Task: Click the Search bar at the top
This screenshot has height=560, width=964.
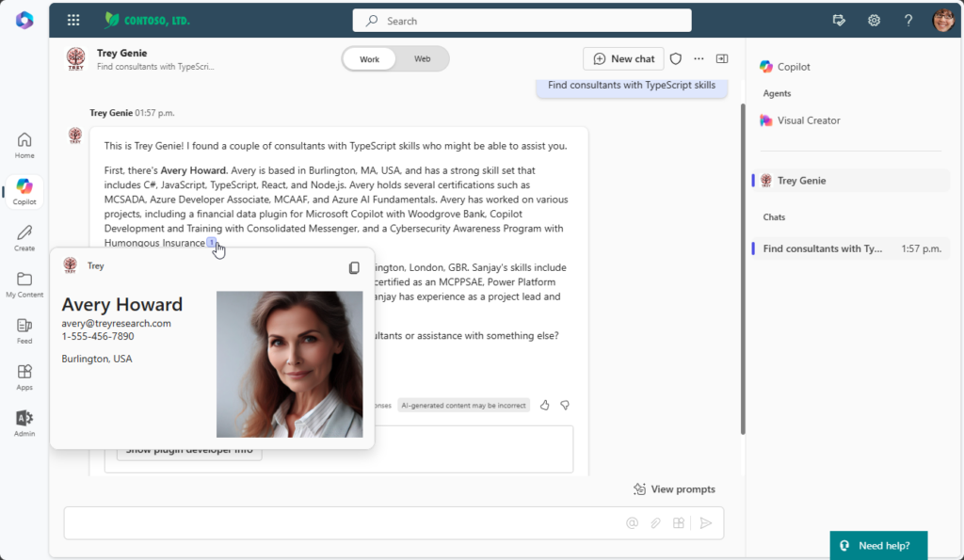Action: coord(521,20)
